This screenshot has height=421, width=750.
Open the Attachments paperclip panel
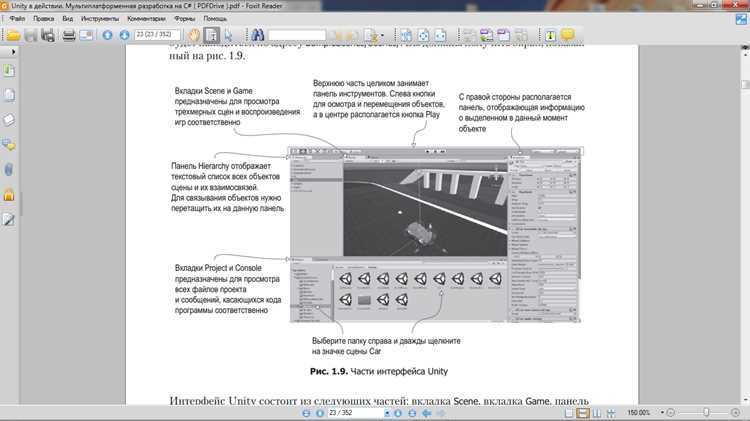coord(9,170)
